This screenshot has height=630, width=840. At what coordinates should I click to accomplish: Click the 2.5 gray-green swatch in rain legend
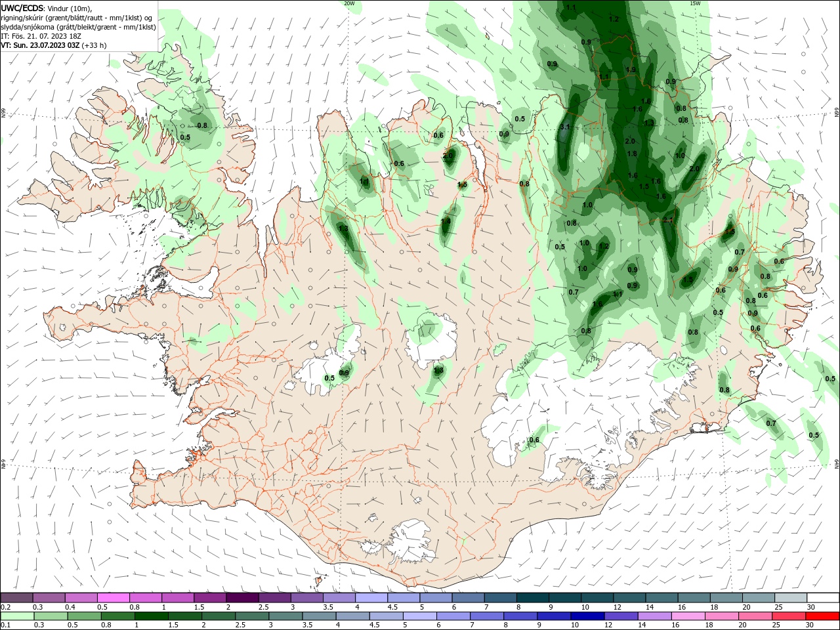pos(251,616)
